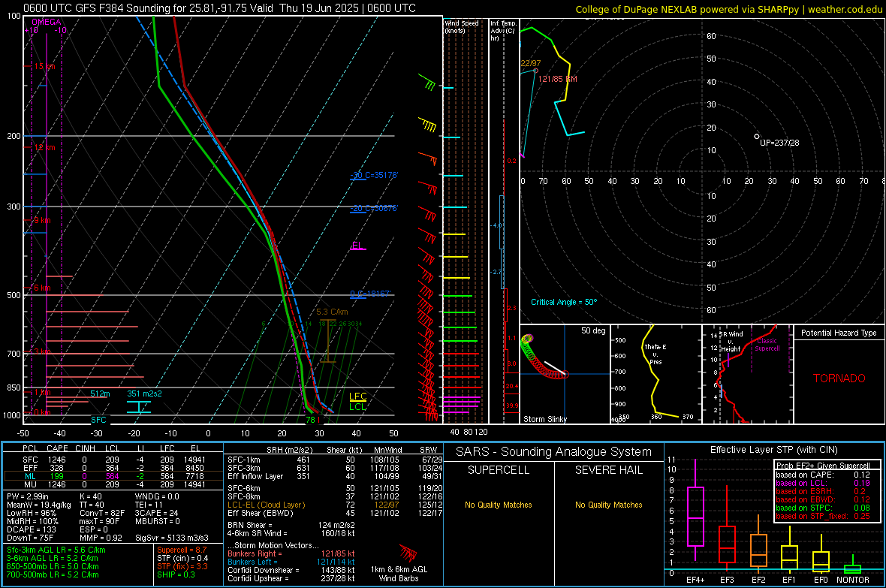Click the 0 C=18167' freezing level label

click(370, 294)
